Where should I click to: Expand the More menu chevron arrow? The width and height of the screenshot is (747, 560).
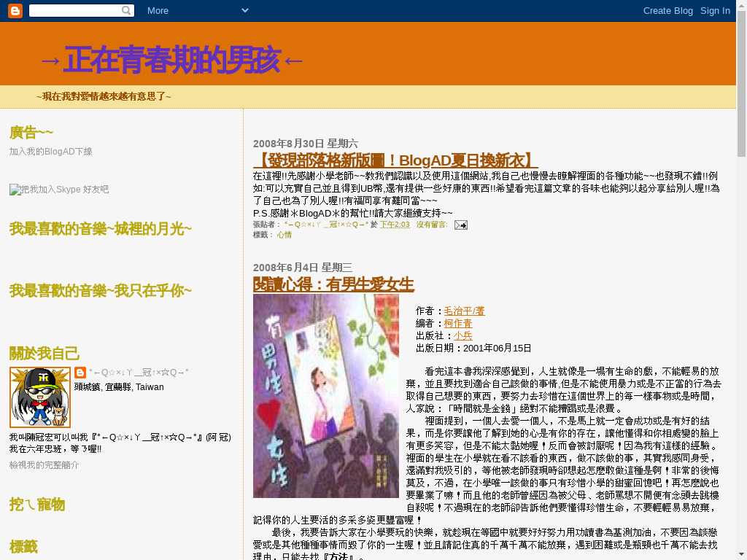point(245,10)
